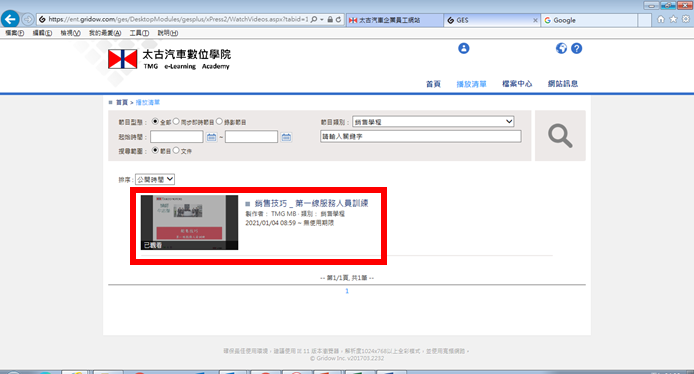Viewport: 694px width, 374px height.
Task: Click the 製作者 TMG MB text
Action: click(x=270, y=213)
